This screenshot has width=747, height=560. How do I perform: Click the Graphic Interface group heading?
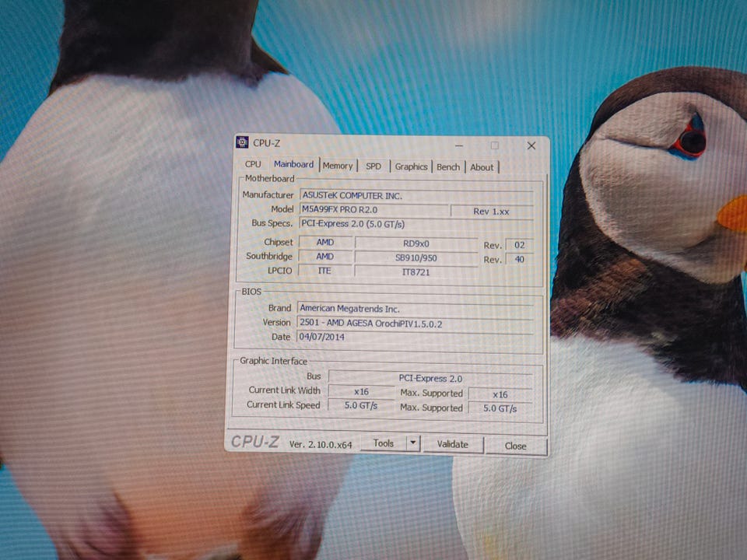273,360
